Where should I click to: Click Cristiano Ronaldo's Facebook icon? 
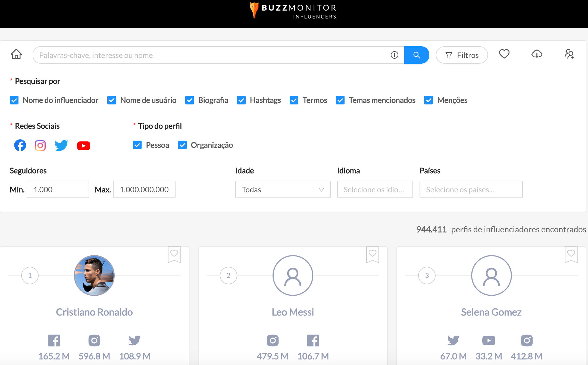click(54, 341)
